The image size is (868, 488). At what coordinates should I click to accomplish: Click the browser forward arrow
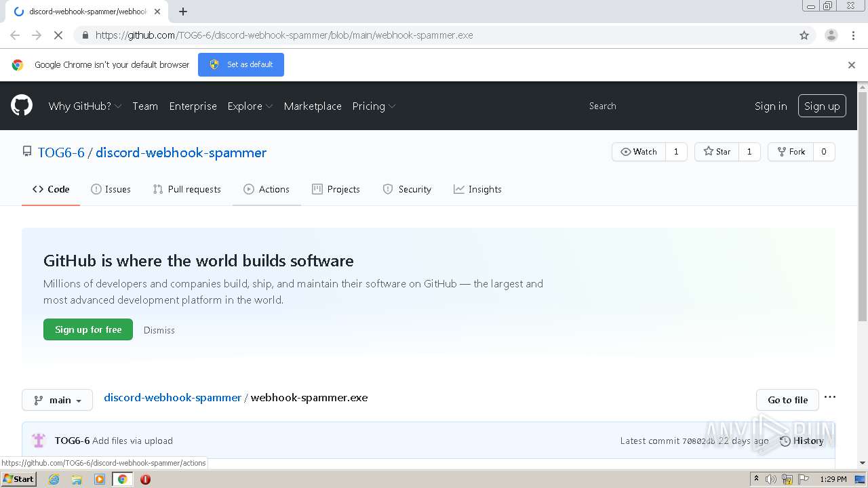(37, 35)
